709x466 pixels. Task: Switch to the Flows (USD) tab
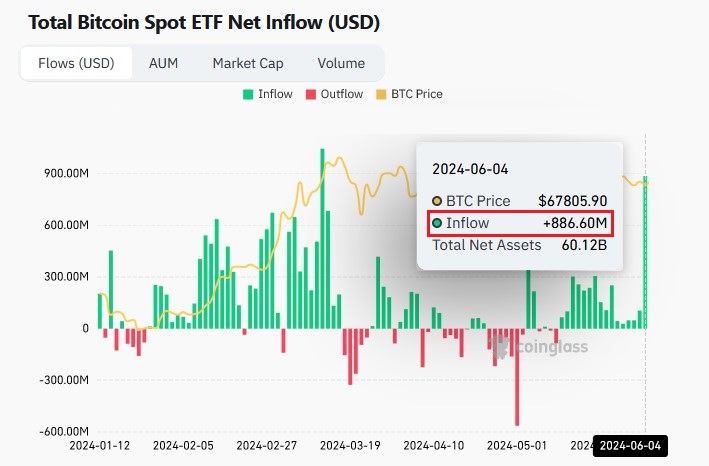pos(76,63)
